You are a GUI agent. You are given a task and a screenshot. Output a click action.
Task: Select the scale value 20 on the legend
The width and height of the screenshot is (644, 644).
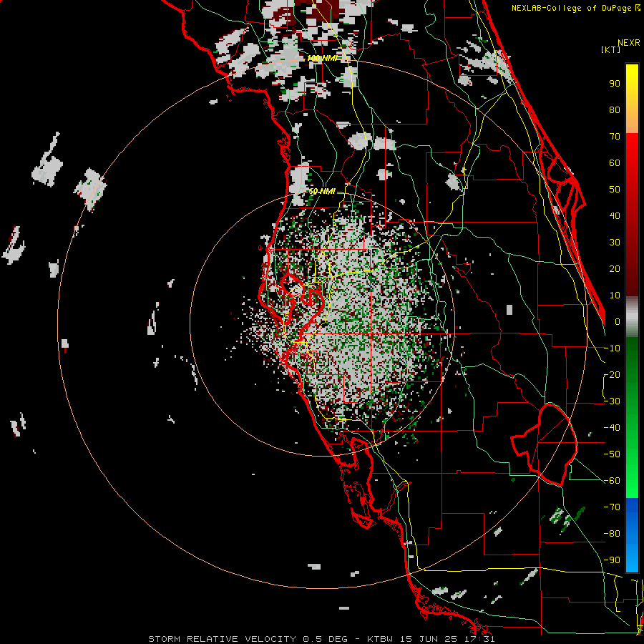click(x=615, y=269)
